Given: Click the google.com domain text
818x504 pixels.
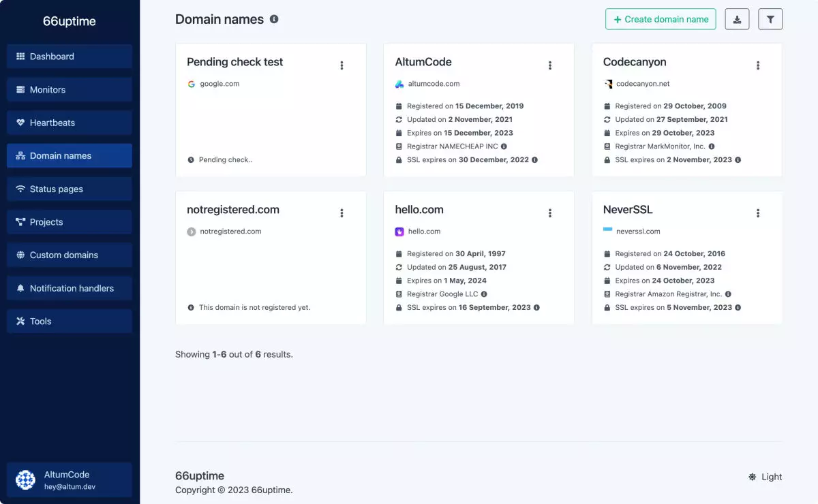Looking at the screenshot, I should pos(219,84).
